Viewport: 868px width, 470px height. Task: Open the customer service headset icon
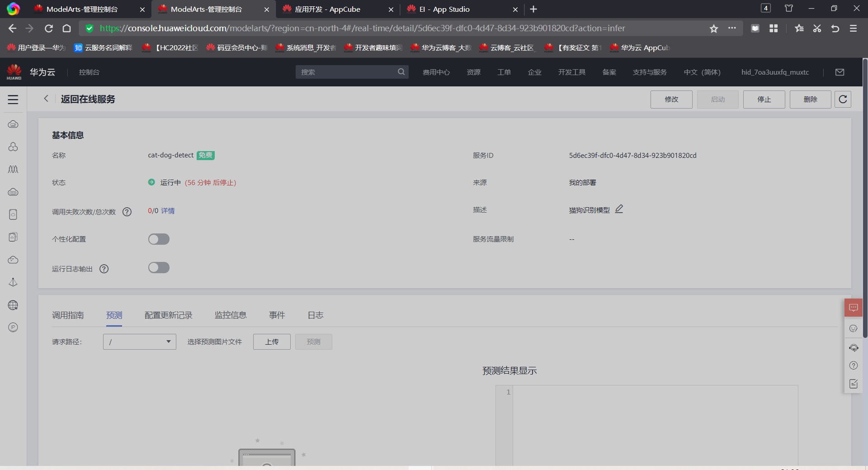(x=854, y=347)
